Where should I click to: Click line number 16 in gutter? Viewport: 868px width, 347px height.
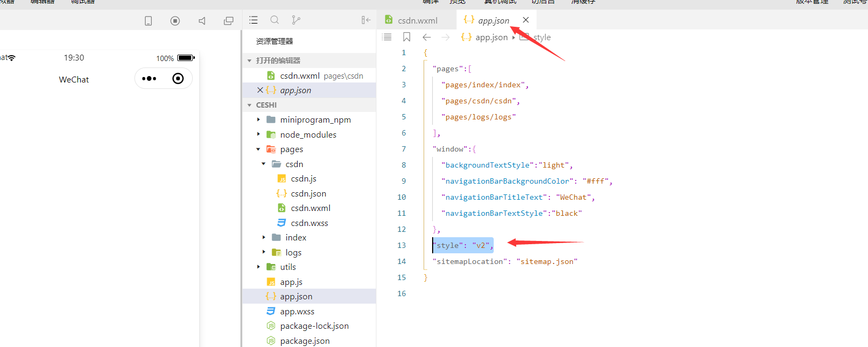402,293
